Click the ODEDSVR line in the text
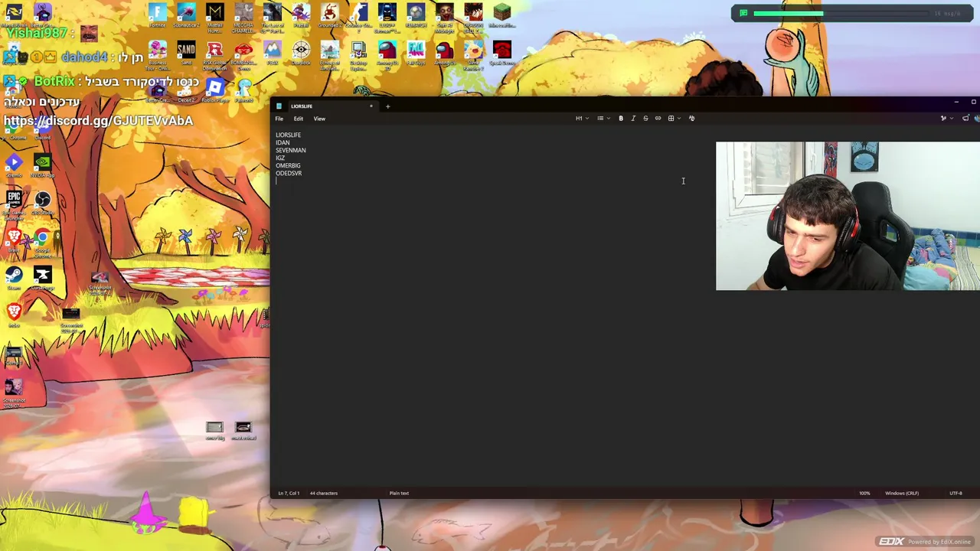Image resolution: width=980 pixels, height=551 pixels. [289, 174]
